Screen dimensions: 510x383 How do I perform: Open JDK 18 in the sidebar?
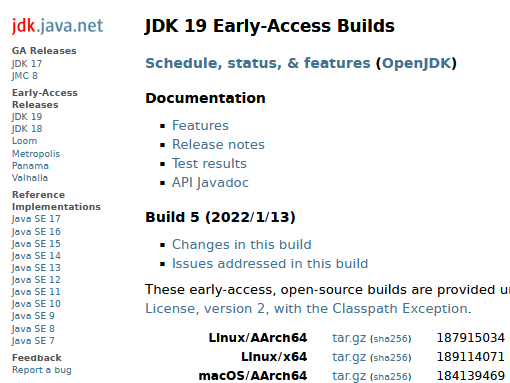27,129
